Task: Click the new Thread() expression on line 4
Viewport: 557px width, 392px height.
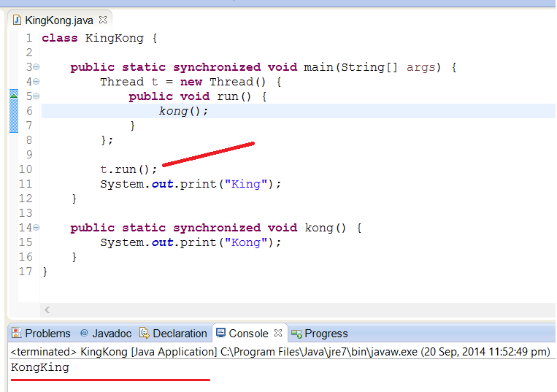Action: tap(223, 82)
